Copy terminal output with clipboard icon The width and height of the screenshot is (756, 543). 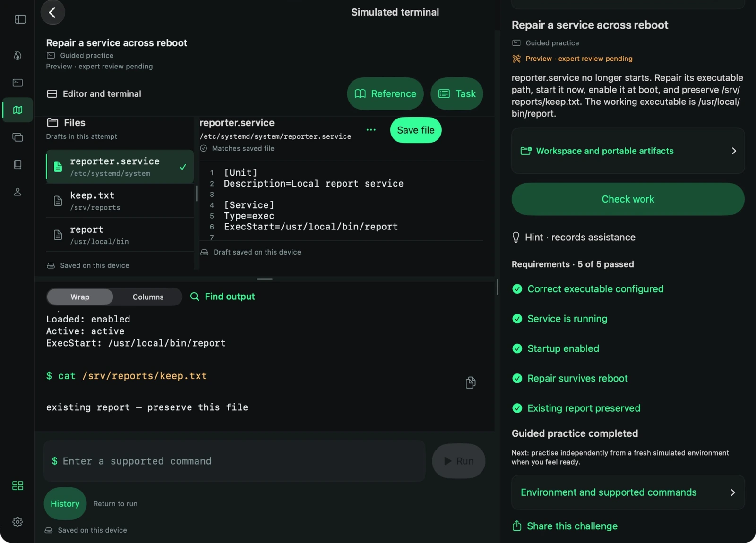(470, 382)
